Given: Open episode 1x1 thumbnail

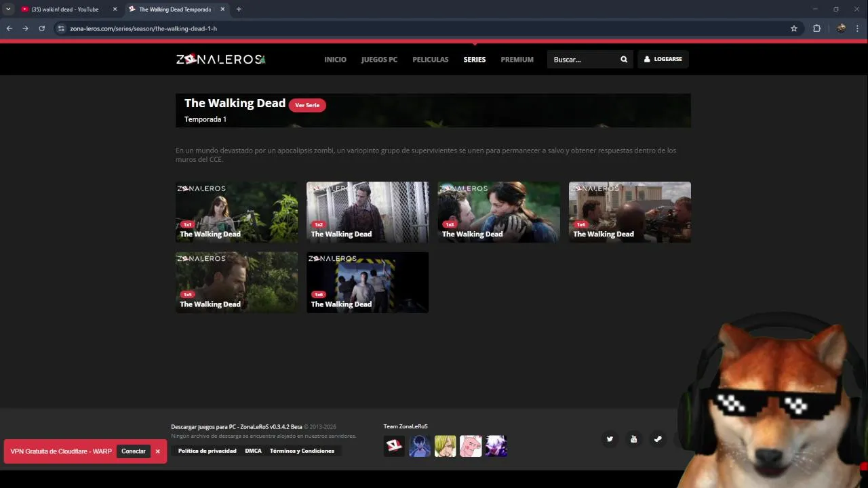Looking at the screenshot, I should tap(237, 212).
